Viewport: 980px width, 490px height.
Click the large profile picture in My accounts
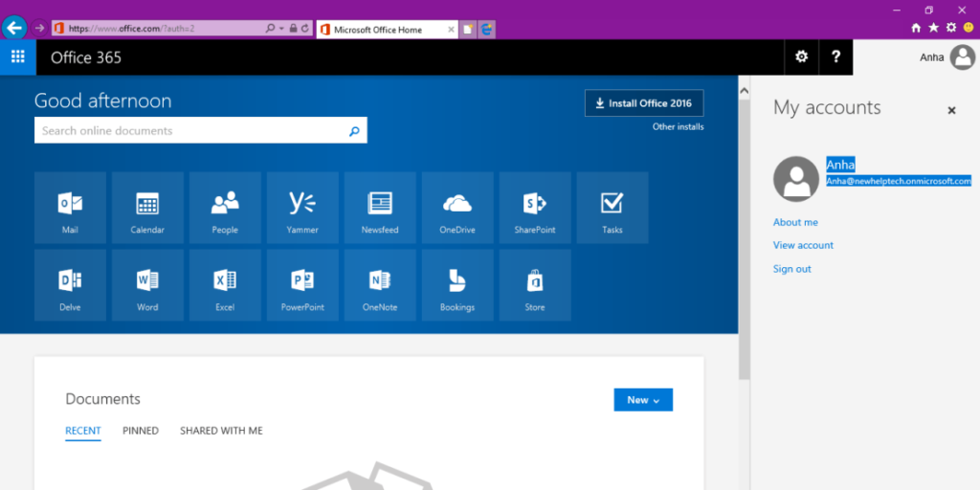795,179
